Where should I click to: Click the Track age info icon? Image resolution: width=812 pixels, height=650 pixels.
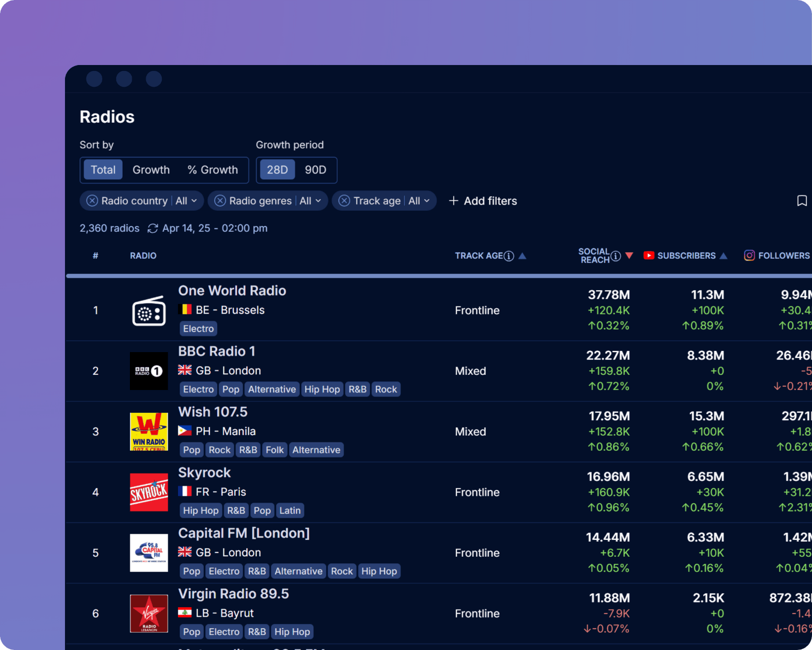tap(509, 256)
